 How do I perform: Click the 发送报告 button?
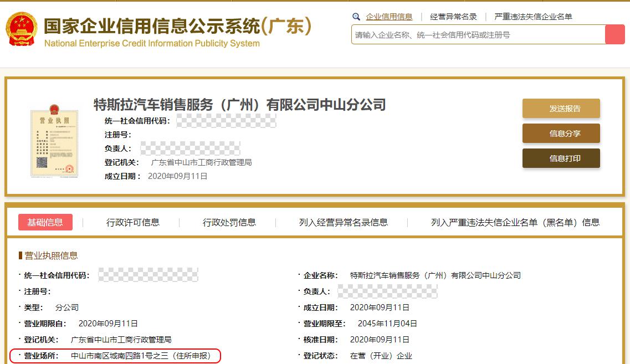[x=561, y=109]
